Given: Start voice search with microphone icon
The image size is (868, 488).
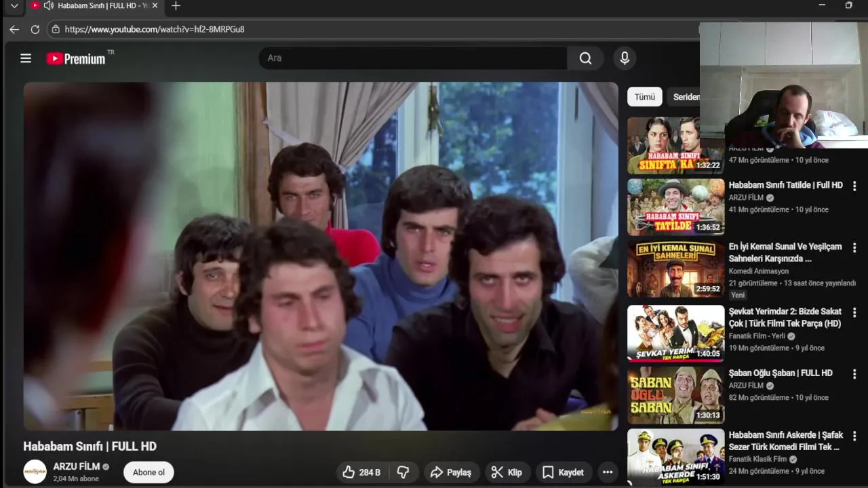Looking at the screenshot, I should pos(625,58).
